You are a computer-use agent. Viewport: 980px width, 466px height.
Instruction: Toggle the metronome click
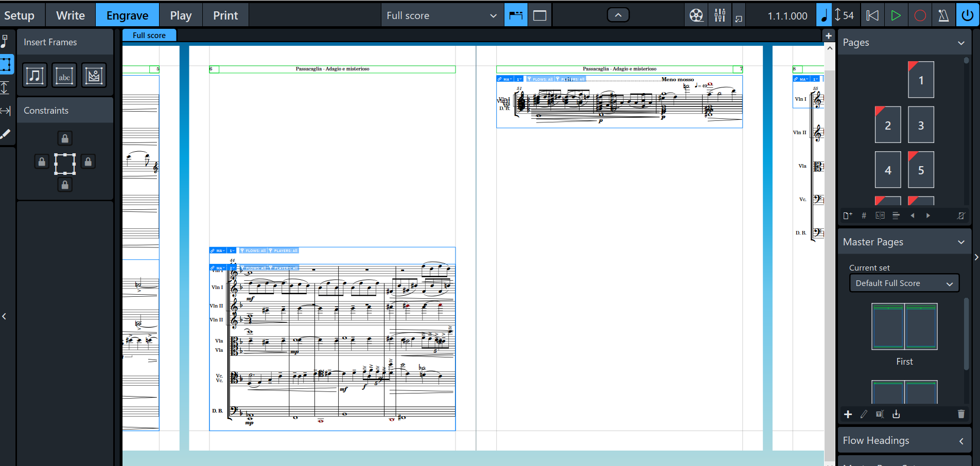pyautogui.click(x=943, y=15)
